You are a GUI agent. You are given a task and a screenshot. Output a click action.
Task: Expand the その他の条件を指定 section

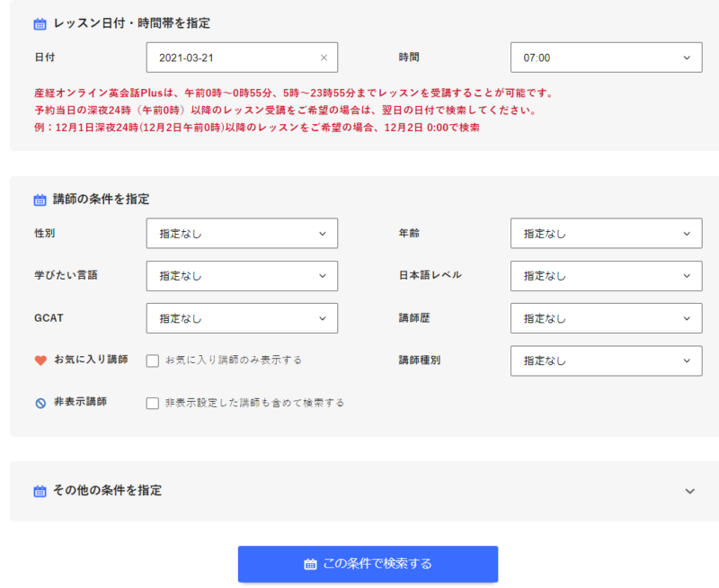coord(690,490)
